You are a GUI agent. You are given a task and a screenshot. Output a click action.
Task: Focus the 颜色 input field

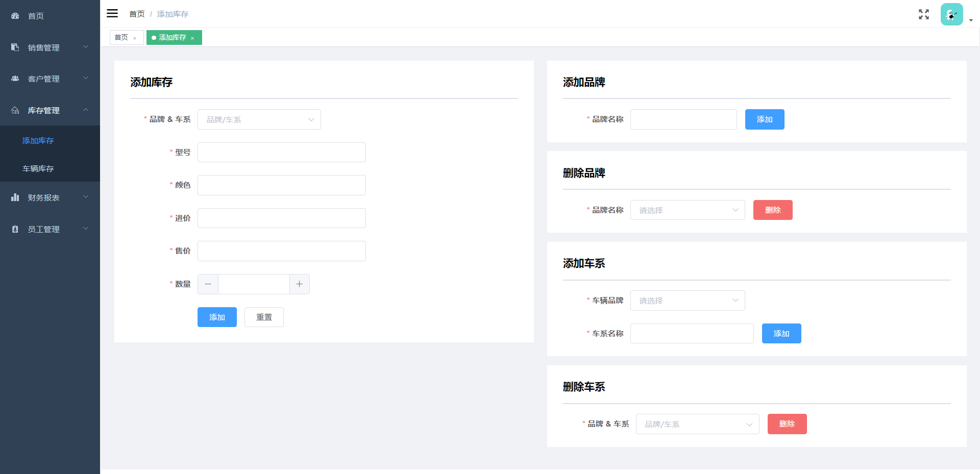[282, 185]
